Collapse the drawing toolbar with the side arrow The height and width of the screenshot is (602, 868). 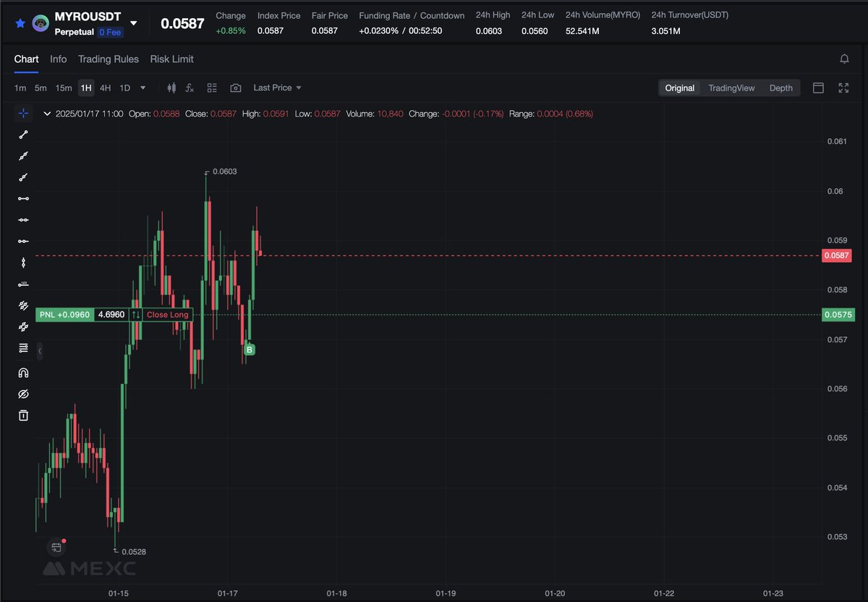coord(40,351)
